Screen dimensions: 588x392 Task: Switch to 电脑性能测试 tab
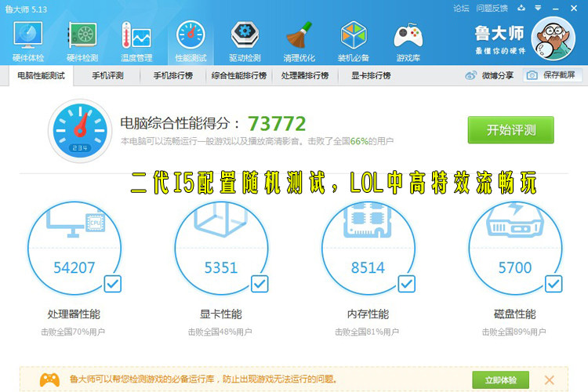click(x=42, y=76)
